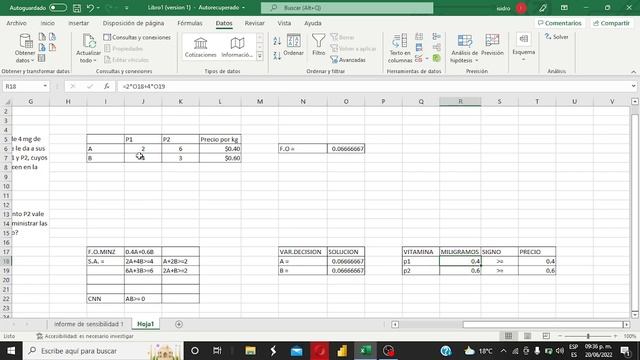The image size is (640, 360).
Task: Click the Desde texto/CSV small icon
Action: 42,37
